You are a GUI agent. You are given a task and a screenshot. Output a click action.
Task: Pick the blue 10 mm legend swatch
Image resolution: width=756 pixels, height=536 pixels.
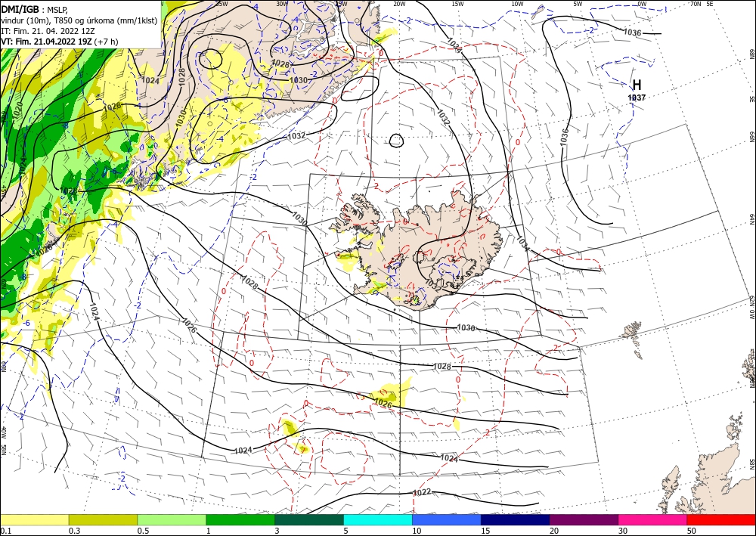(447, 519)
